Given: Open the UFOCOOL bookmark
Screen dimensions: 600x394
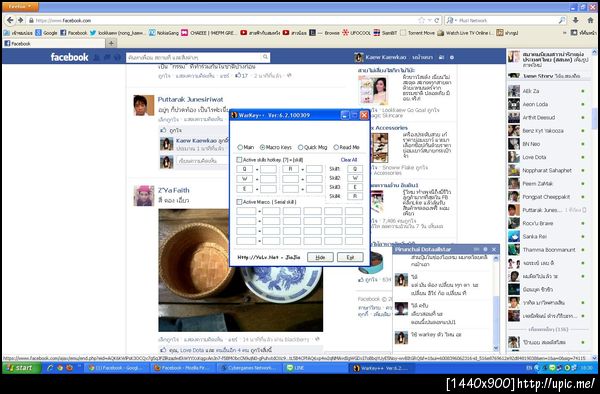Looking at the screenshot, I should click(356, 33).
